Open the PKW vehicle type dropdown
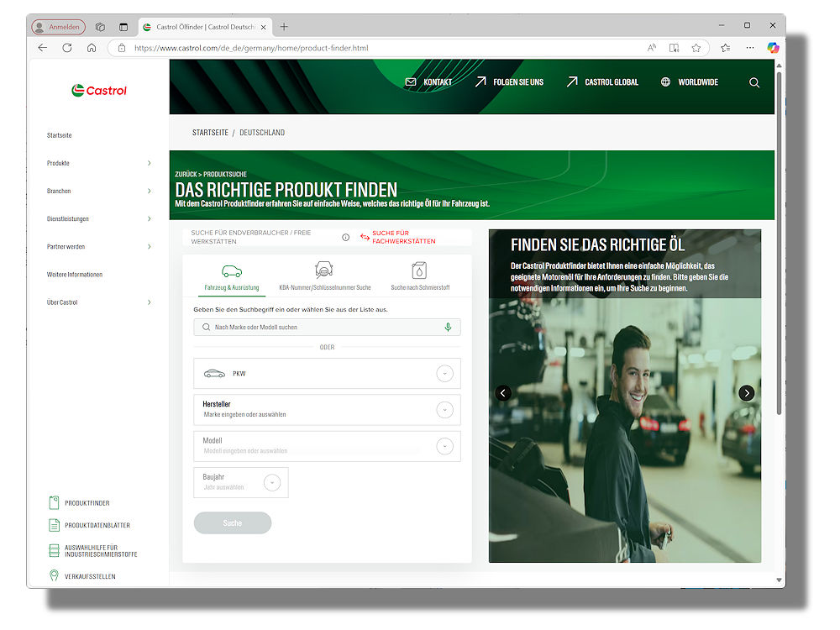 tap(327, 374)
